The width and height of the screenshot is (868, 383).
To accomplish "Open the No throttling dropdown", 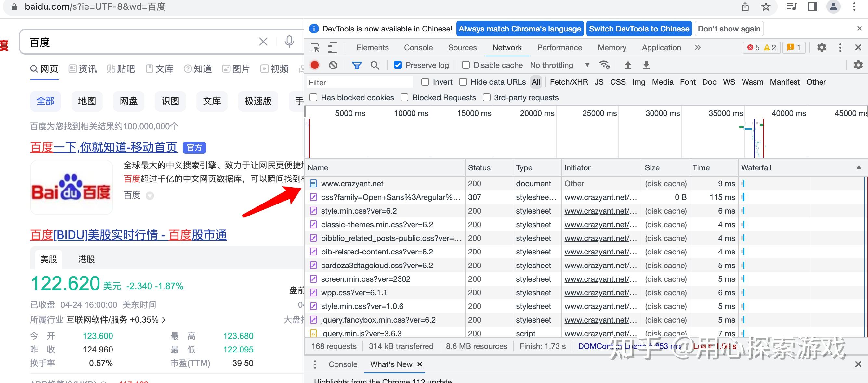I will (559, 65).
